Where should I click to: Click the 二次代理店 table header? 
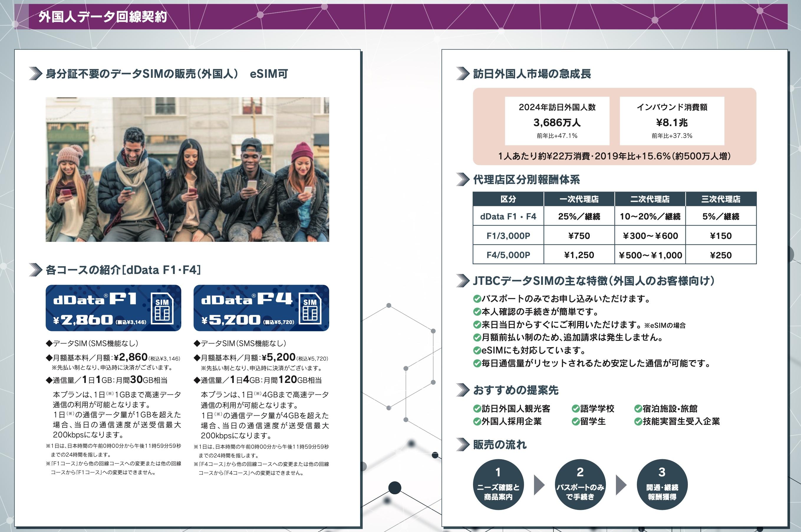click(650, 199)
